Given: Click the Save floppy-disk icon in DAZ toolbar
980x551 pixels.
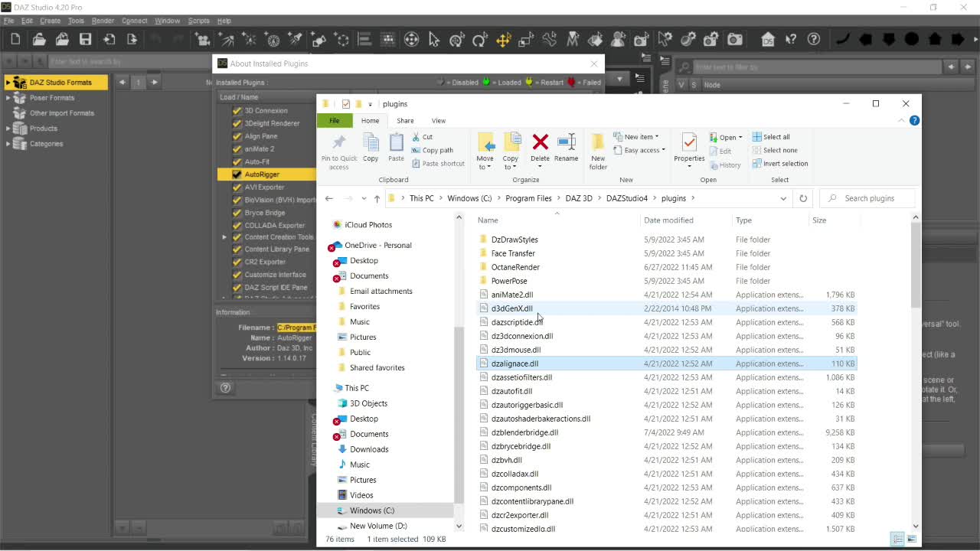Looking at the screenshot, I should (x=85, y=39).
